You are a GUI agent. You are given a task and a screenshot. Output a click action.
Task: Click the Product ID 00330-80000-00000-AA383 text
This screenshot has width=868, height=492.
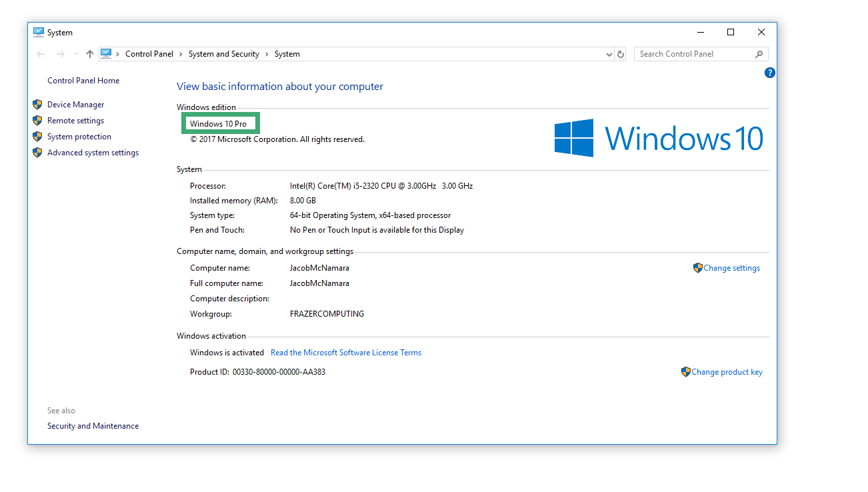click(258, 372)
